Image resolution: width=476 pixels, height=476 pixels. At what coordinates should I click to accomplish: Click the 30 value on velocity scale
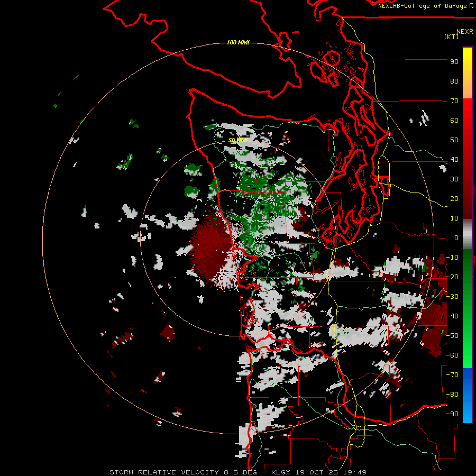[x=454, y=179]
